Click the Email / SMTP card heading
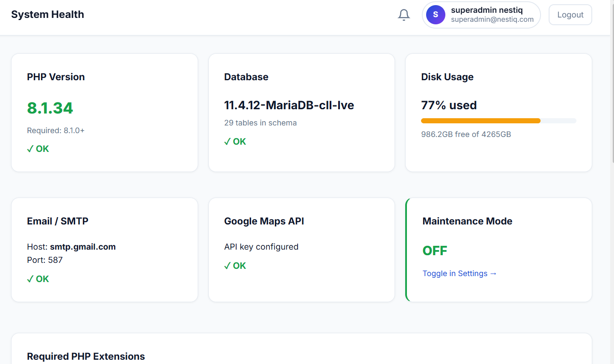 pyautogui.click(x=58, y=221)
